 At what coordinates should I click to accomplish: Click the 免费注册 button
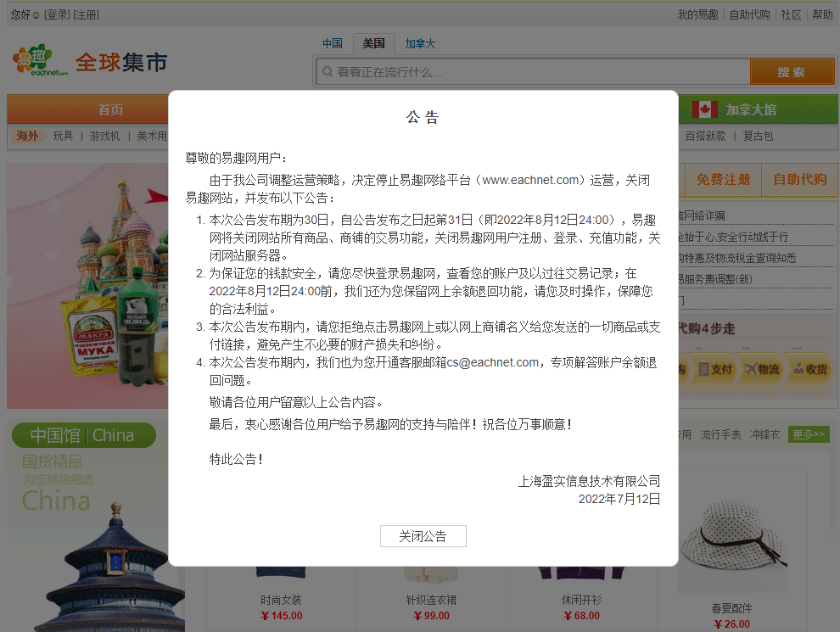(723, 180)
